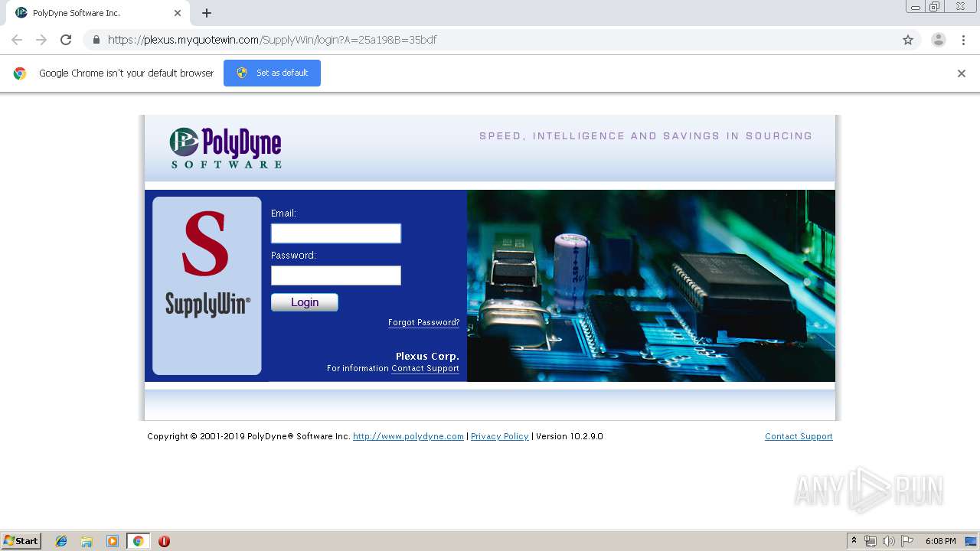Click the Show desktop button
The width and height of the screenshot is (980, 551).
pos(971,541)
